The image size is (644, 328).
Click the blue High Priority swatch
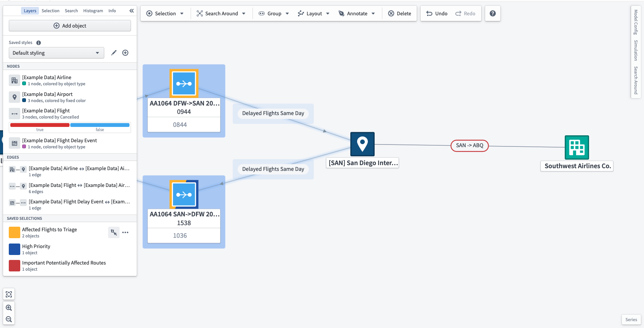pyautogui.click(x=15, y=249)
